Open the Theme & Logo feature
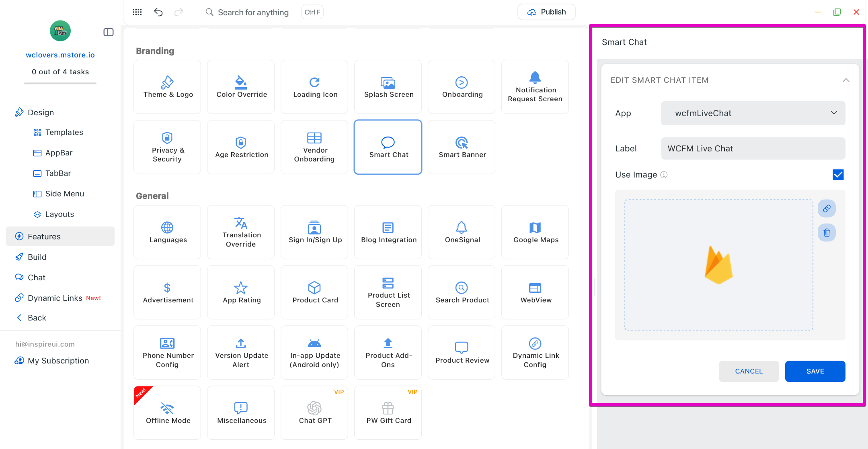Image resolution: width=868 pixels, height=449 pixels. coord(167,87)
